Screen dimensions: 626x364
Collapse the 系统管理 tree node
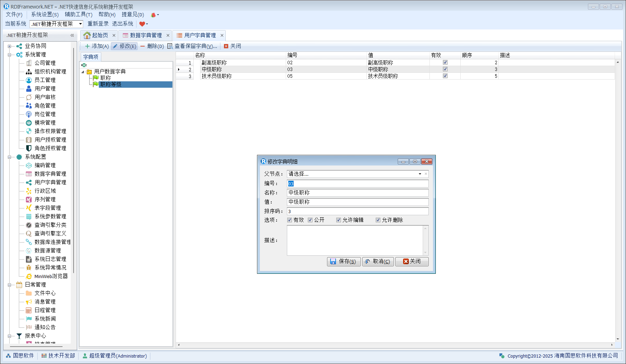pyautogui.click(x=10, y=55)
